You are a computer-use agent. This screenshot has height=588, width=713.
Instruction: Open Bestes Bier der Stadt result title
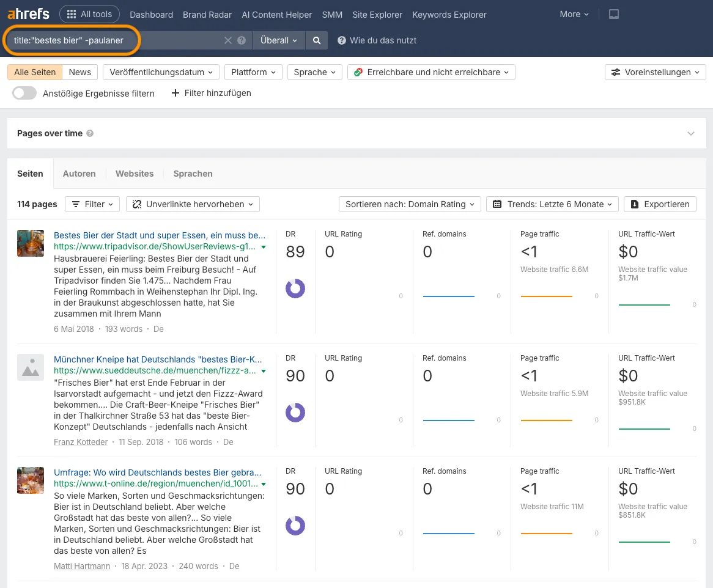pos(160,235)
